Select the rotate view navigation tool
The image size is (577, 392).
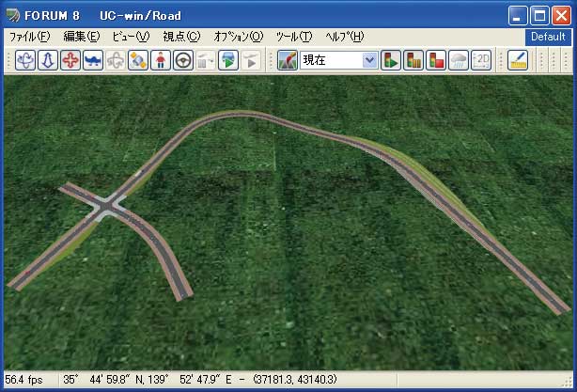click(x=25, y=60)
